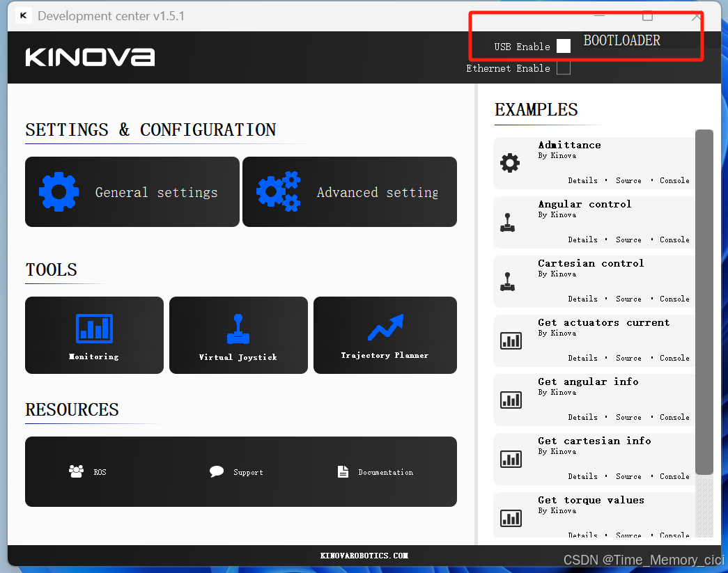This screenshot has width=728, height=573.
Task: Click the Angular control joystick icon
Action: click(x=507, y=222)
